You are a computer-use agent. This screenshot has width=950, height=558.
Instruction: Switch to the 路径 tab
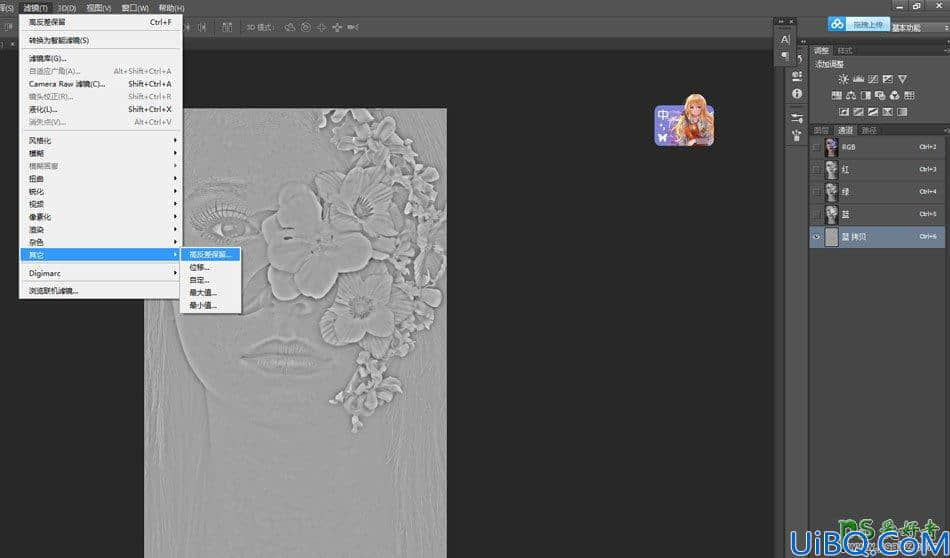(868, 130)
